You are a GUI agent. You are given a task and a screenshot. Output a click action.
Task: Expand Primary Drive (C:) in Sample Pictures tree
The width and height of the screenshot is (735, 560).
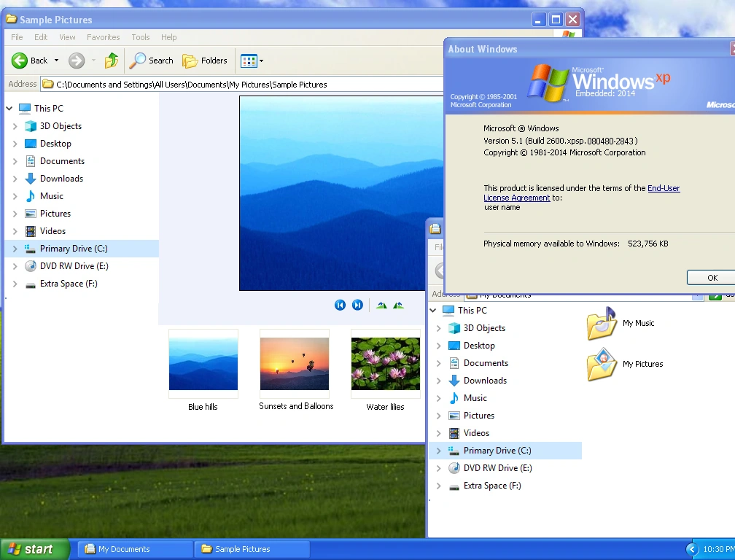coord(15,249)
